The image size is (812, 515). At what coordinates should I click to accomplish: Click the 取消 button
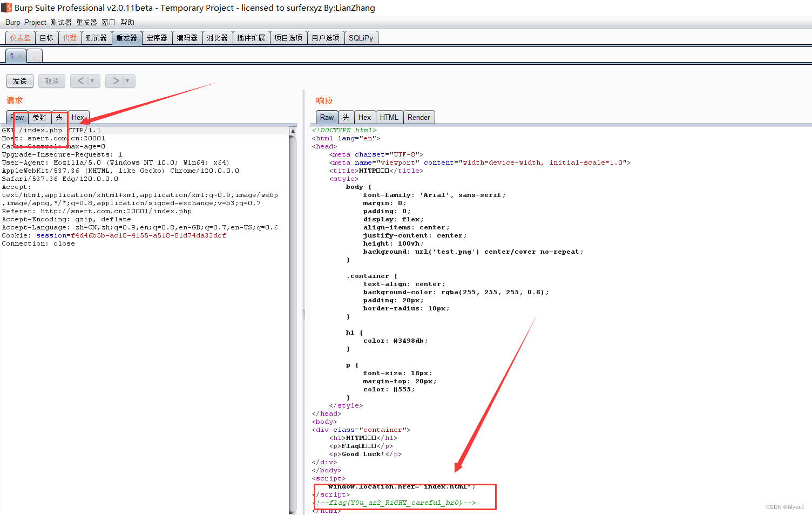[x=52, y=81]
